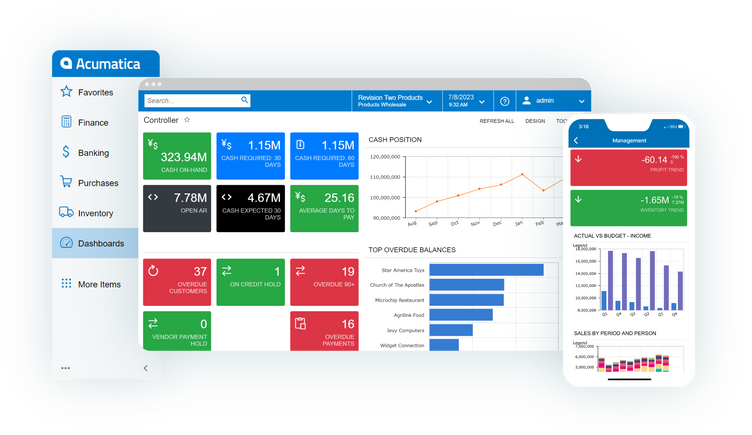
Task: Click the REFRESH ALL button
Action: click(496, 121)
